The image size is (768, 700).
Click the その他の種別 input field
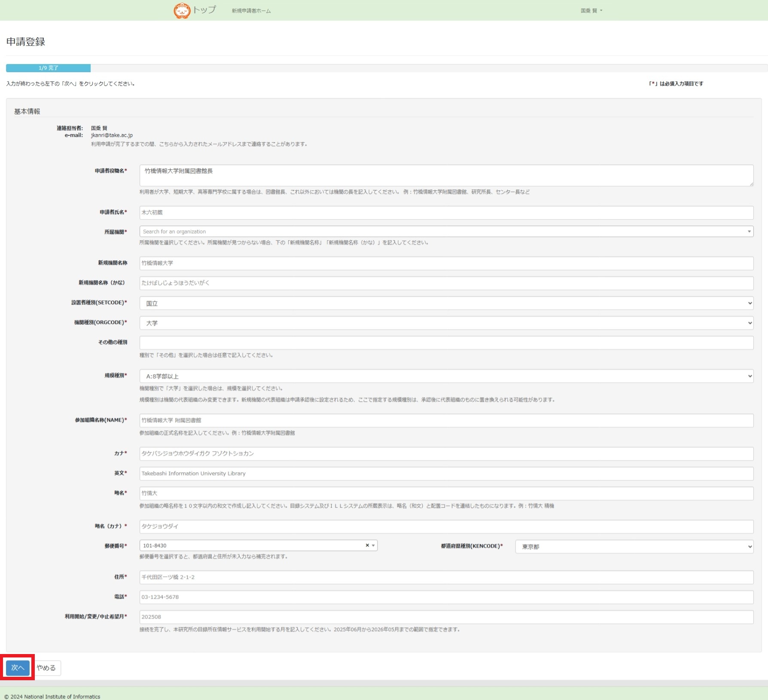click(x=446, y=342)
